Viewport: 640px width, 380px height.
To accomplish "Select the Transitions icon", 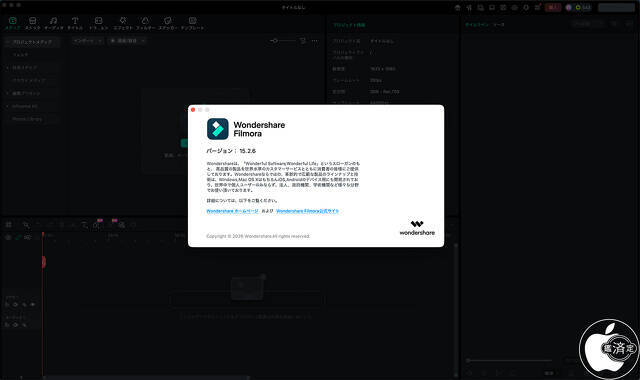I will pyautogui.click(x=98, y=23).
